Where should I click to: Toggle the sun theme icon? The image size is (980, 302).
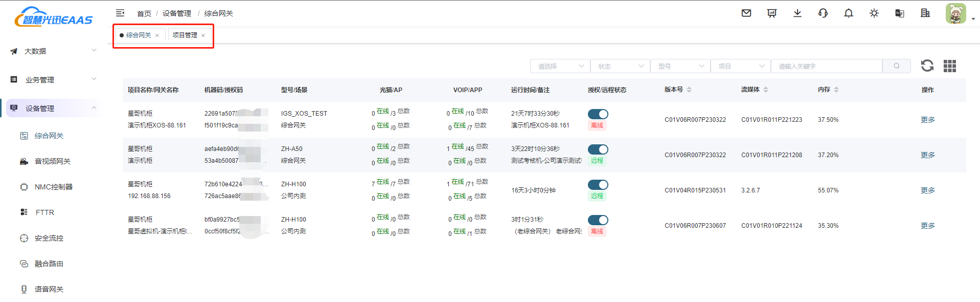(x=874, y=13)
